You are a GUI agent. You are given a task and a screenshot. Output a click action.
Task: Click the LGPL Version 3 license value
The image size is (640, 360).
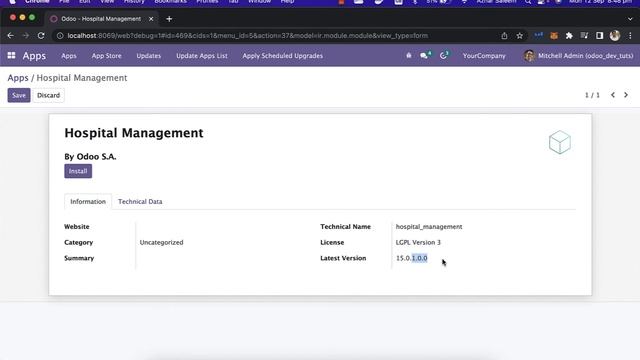[418, 242]
